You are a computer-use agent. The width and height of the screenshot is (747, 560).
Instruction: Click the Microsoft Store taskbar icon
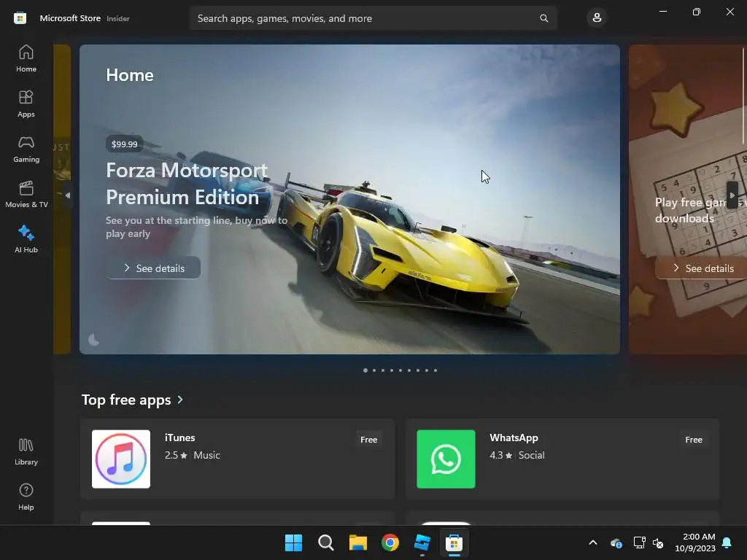click(x=454, y=542)
